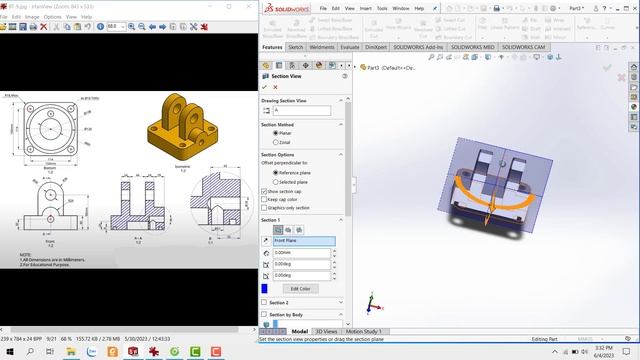
Task: Collapse Drawing Section View group
Action: tap(341, 100)
